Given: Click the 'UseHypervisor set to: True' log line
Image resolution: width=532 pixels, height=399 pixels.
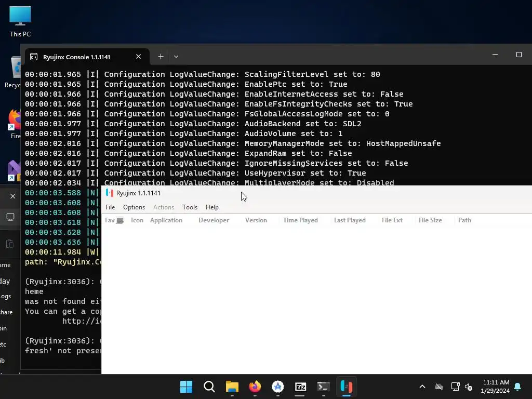Looking at the screenshot, I should coord(195,173).
